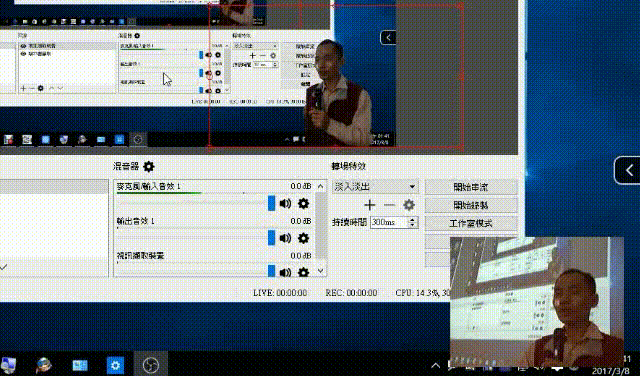Open the globe browser icon in the taskbar

coord(44,365)
